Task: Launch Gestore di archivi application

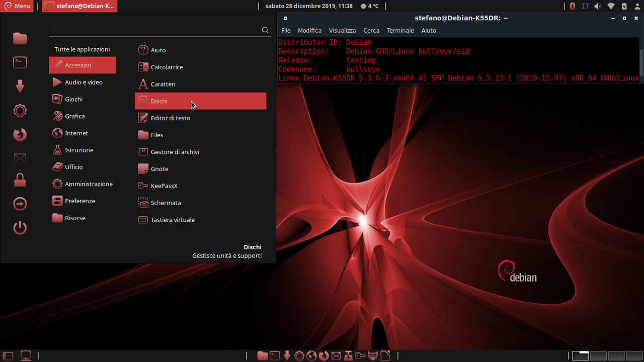Action: (200, 152)
